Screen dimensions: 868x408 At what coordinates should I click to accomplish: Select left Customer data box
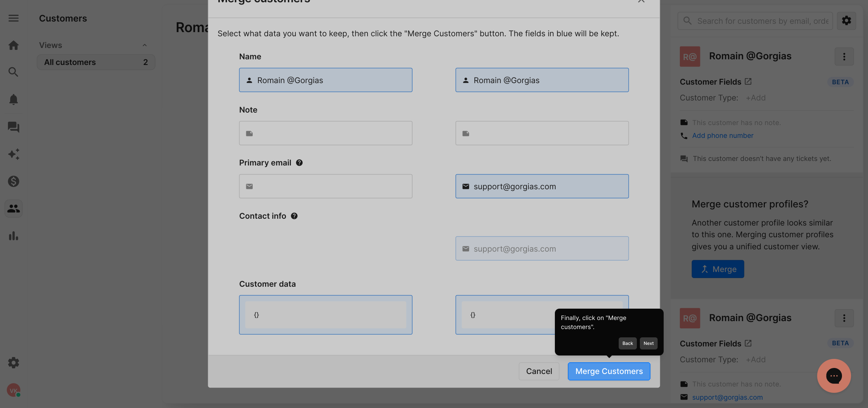326,315
